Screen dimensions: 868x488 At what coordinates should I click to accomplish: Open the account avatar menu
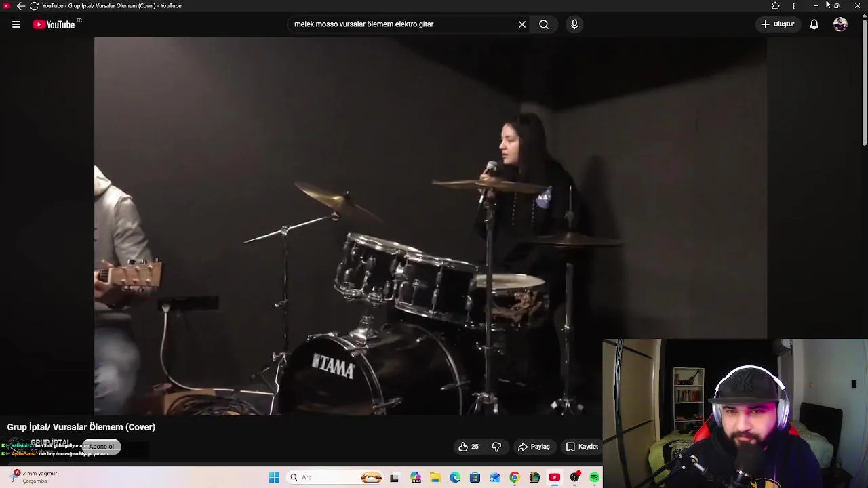[840, 24]
